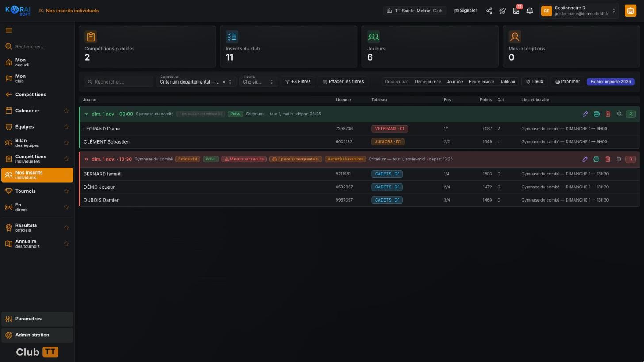Screen dimensions: 644x362
Task: Expand the Gestionnaire D. account menu
Action: point(579,11)
